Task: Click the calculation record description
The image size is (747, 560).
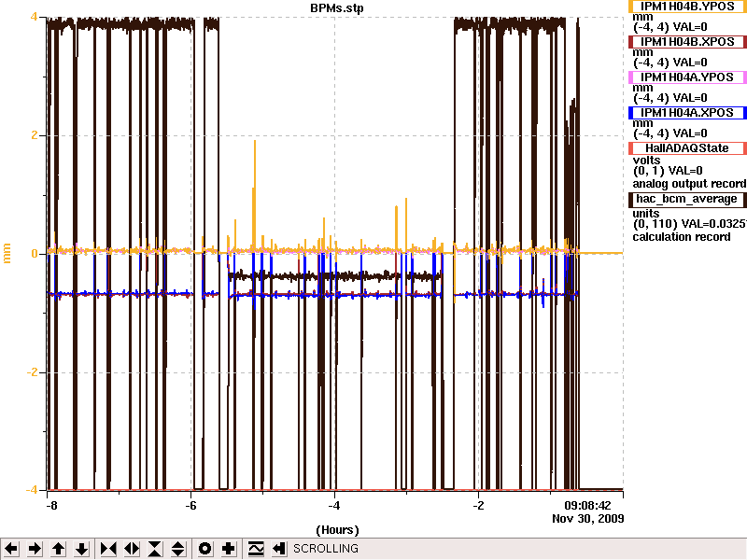Action: [682, 237]
